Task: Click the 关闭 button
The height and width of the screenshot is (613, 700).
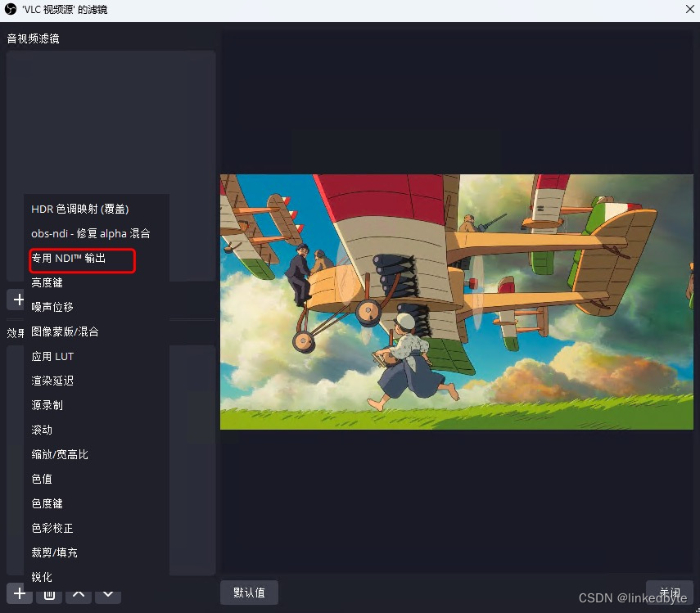Action: [669, 593]
